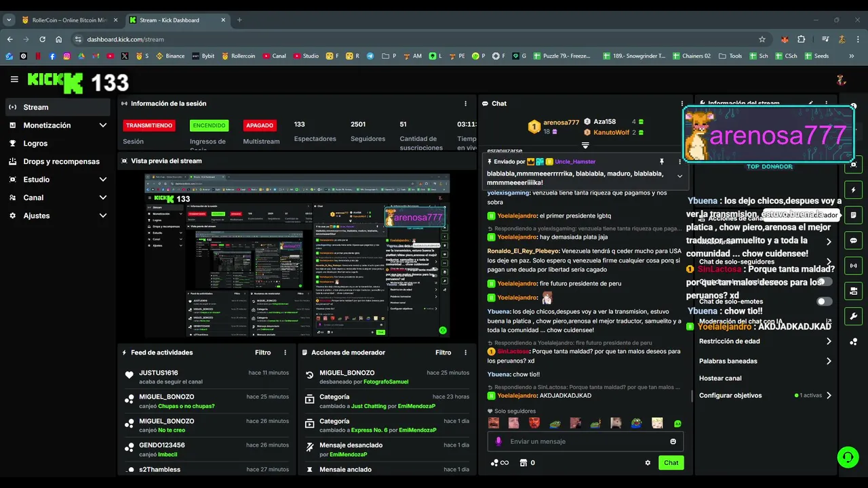Expand the Estudio sidebar section

coord(58,180)
